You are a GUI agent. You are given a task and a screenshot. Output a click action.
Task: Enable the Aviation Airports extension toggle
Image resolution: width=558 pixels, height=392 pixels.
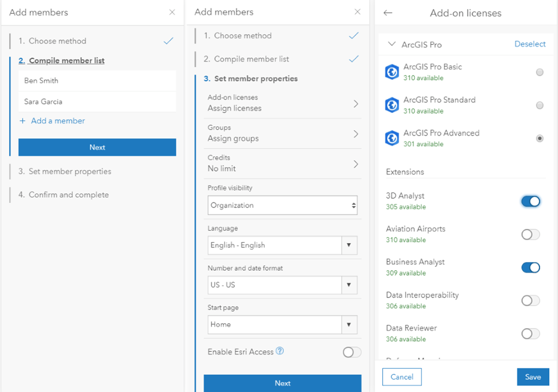(530, 234)
